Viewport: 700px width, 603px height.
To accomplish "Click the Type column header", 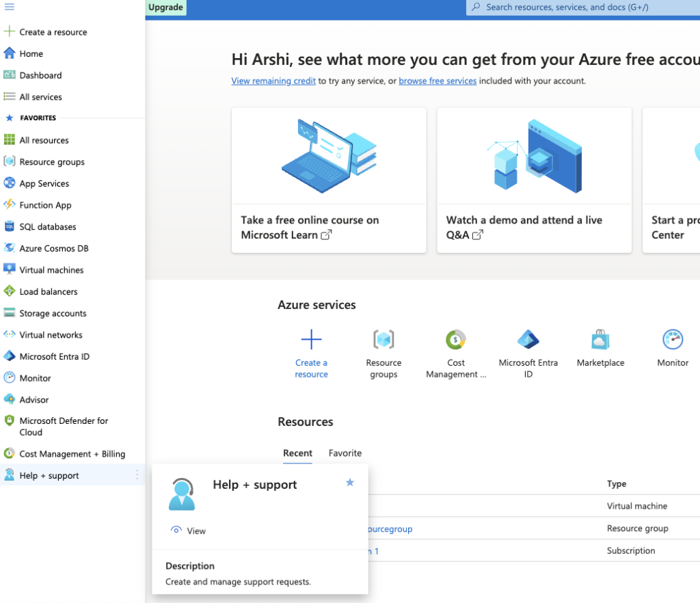I will pos(617,484).
